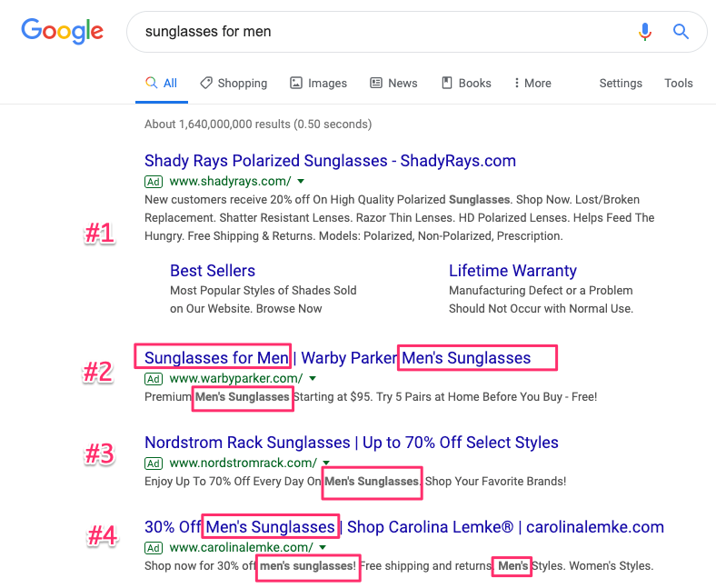Image resolution: width=716 pixels, height=588 pixels.
Task: Expand dropdown arrow beside warbyparker.com URL
Action: click(313, 378)
